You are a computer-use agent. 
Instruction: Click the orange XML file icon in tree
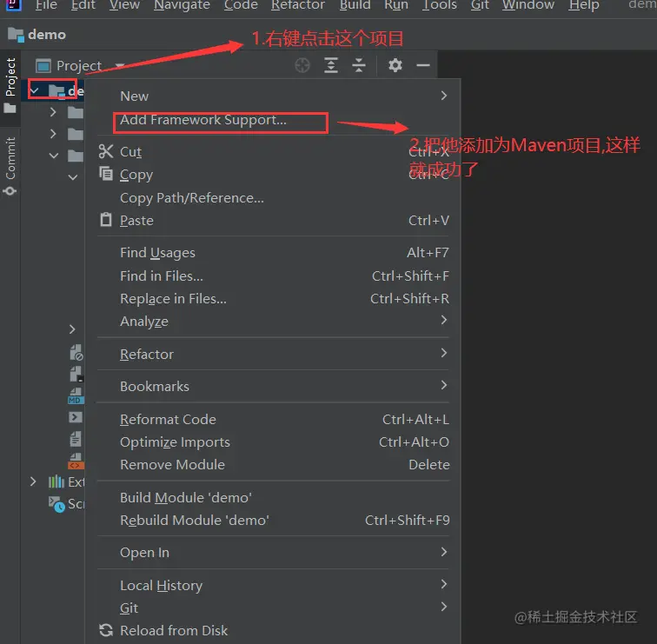click(76, 461)
